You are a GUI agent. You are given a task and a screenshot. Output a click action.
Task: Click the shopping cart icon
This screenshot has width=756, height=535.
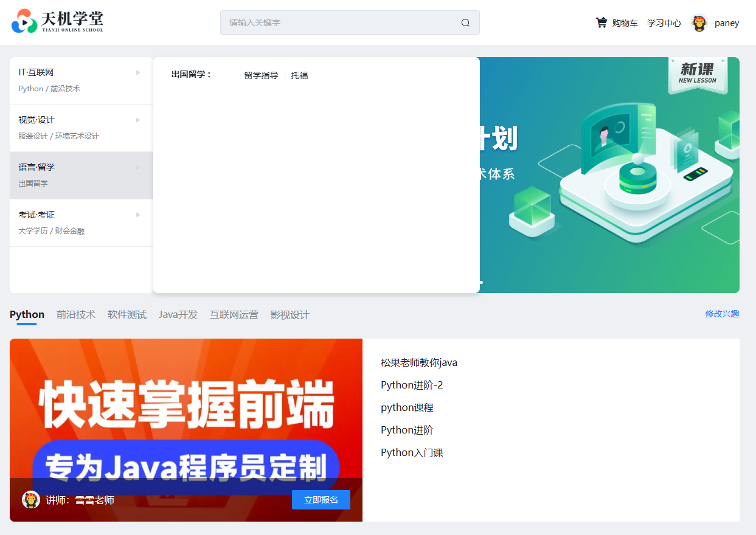tap(601, 22)
